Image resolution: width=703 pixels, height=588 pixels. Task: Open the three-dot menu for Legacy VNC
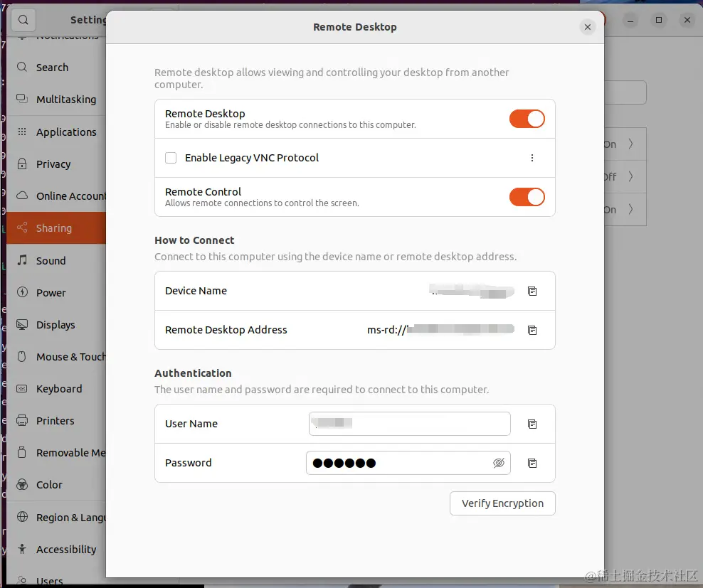[532, 158]
